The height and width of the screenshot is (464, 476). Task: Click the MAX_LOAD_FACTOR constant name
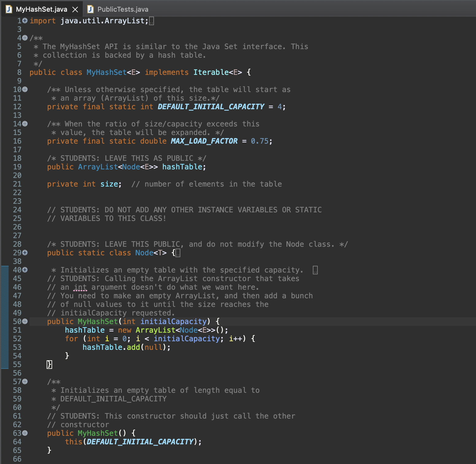click(204, 141)
